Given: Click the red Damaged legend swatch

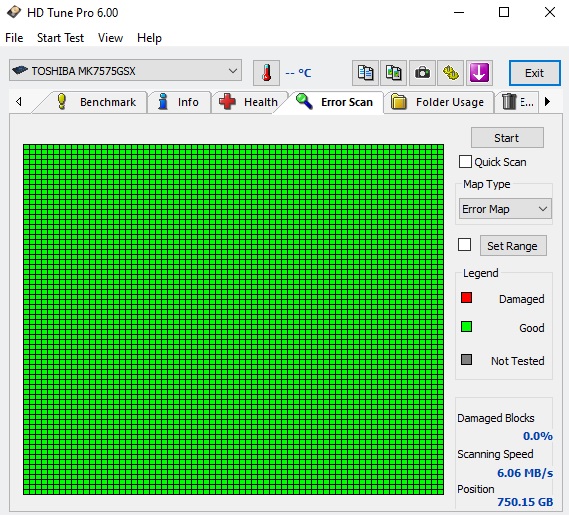Looking at the screenshot, I should pos(466,298).
